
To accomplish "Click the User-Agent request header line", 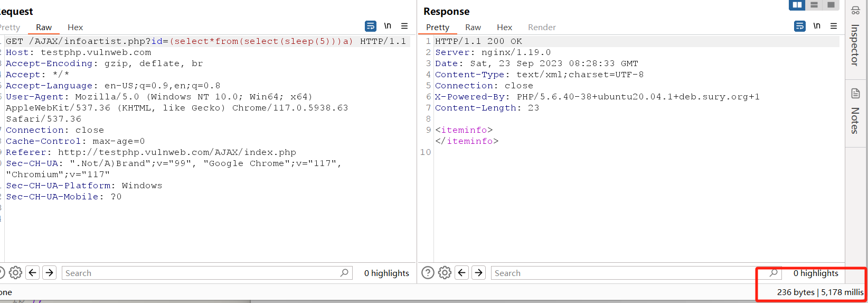I will (x=177, y=108).
